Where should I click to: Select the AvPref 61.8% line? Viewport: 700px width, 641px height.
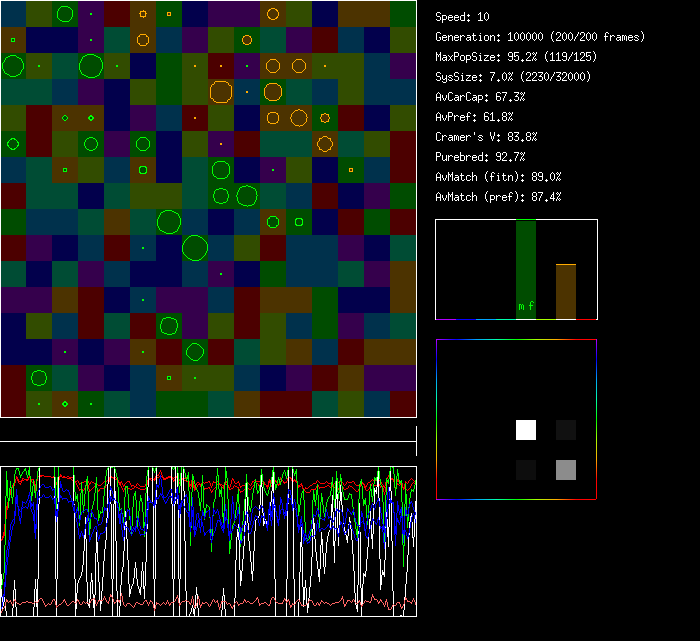[474, 117]
